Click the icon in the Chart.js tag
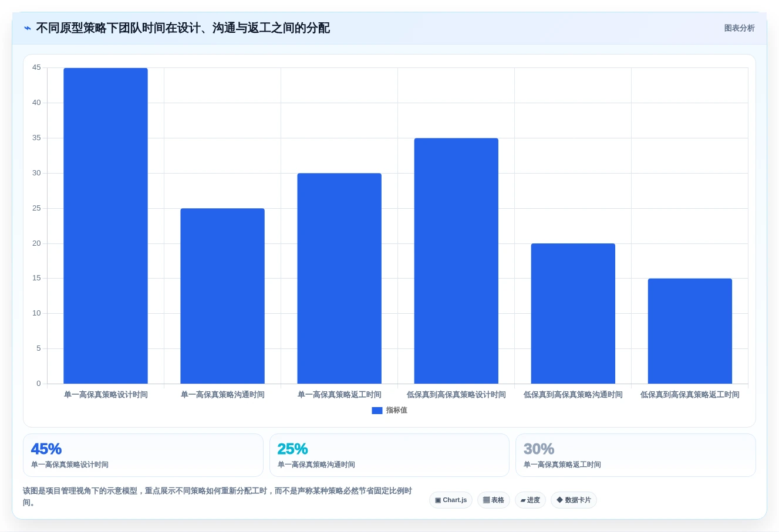This screenshot has height=532, width=779. 438,500
